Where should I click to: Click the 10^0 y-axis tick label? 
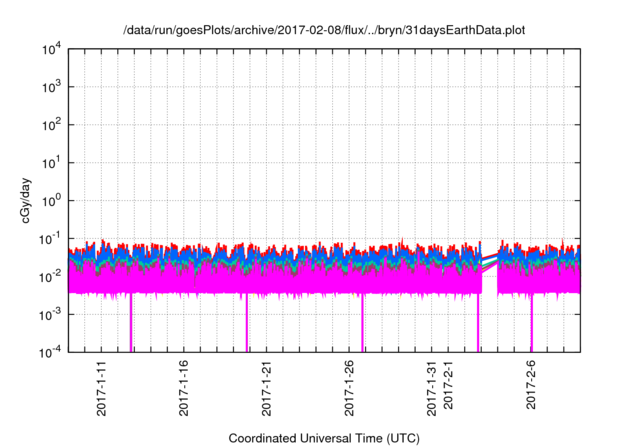51,200
